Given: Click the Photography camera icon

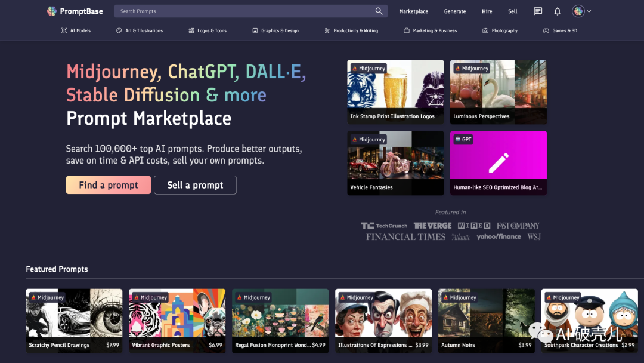Looking at the screenshot, I should pos(485,30).
